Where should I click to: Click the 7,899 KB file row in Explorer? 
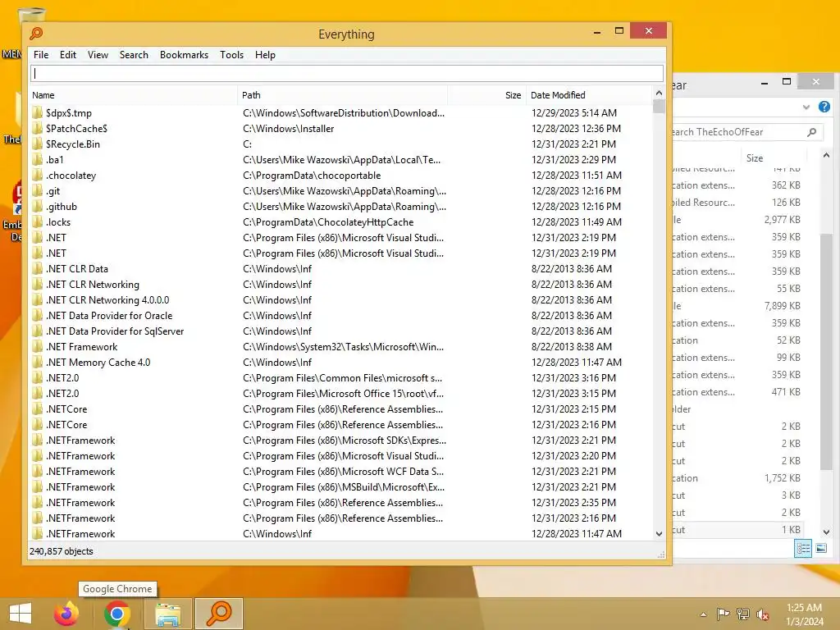click(x=737, y=306)
